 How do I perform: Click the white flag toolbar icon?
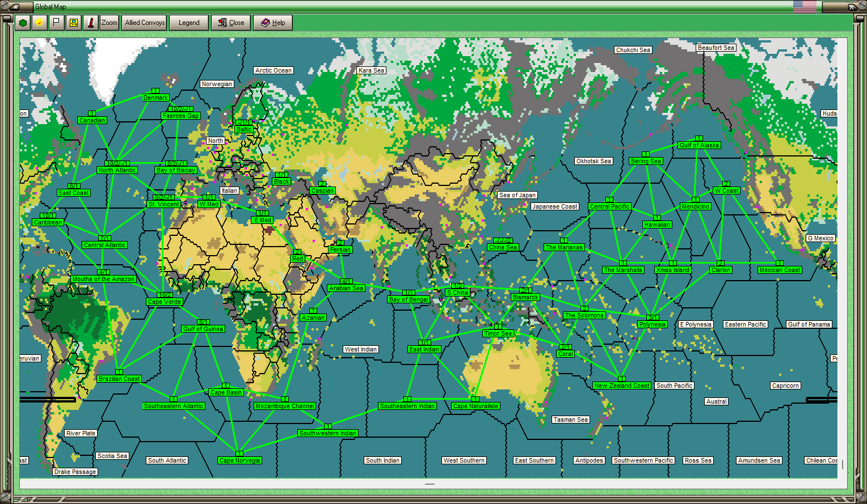(56, 23)
